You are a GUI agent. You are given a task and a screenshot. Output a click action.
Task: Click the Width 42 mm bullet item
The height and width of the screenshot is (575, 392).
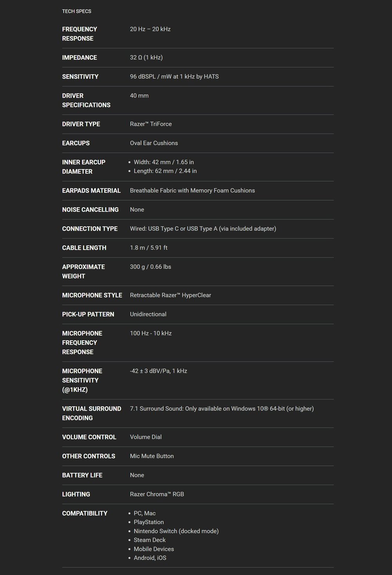click(163, 162)
